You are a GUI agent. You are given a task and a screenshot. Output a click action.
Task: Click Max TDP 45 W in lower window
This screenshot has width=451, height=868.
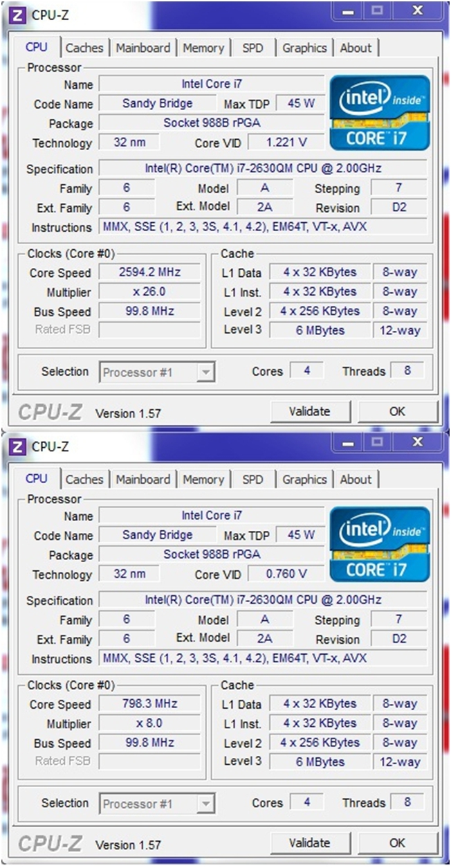coord(301,534)
